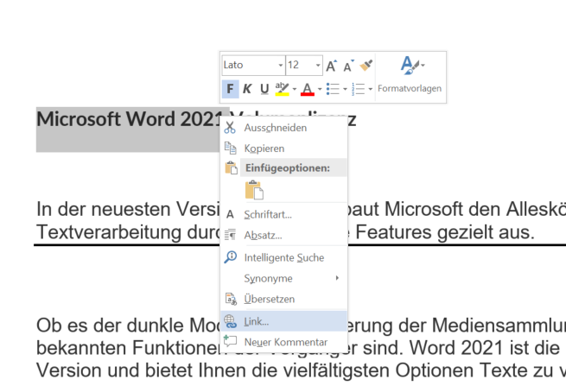
Task: Apply red font color
Action: [x=307, y=89]
